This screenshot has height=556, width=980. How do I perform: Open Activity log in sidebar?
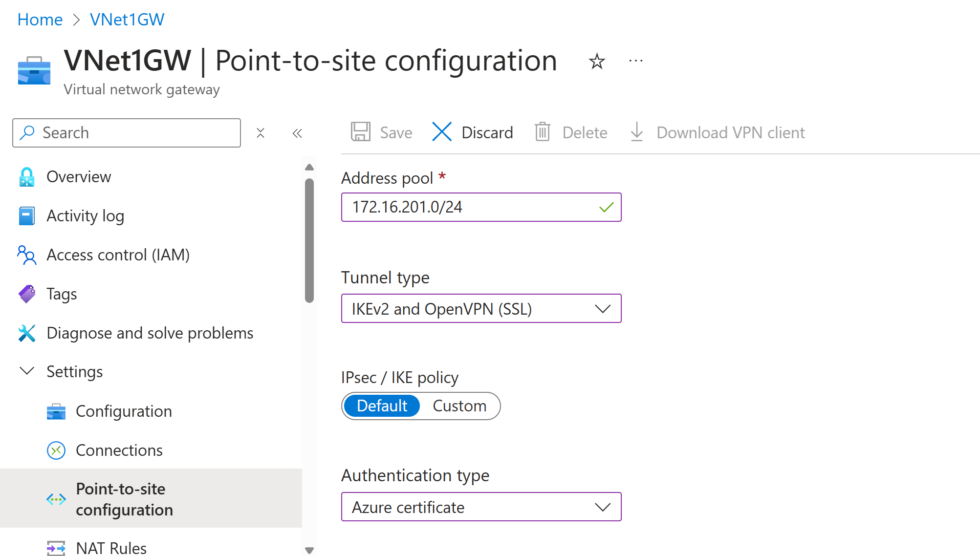click(x=85, y=215)
